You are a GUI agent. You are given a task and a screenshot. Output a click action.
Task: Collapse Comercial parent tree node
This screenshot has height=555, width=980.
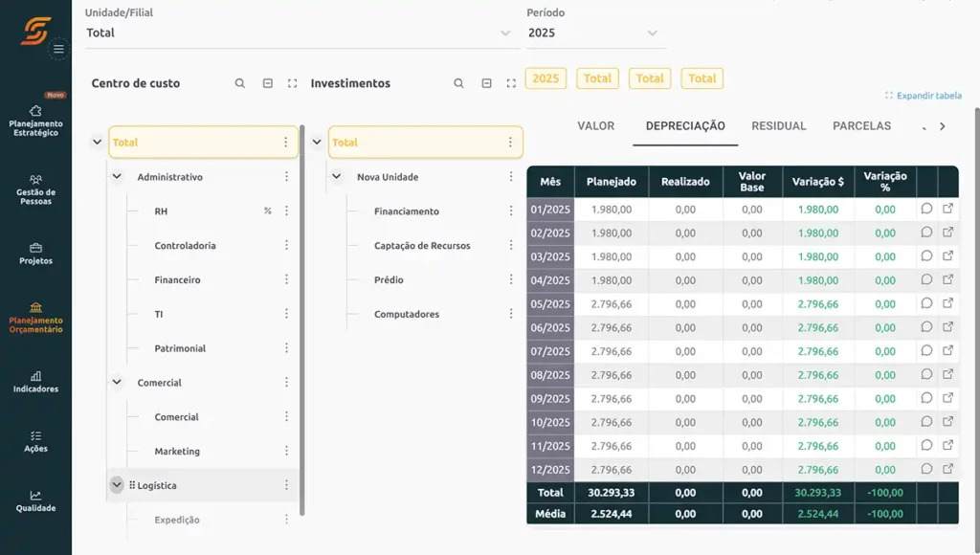[117, 382]
